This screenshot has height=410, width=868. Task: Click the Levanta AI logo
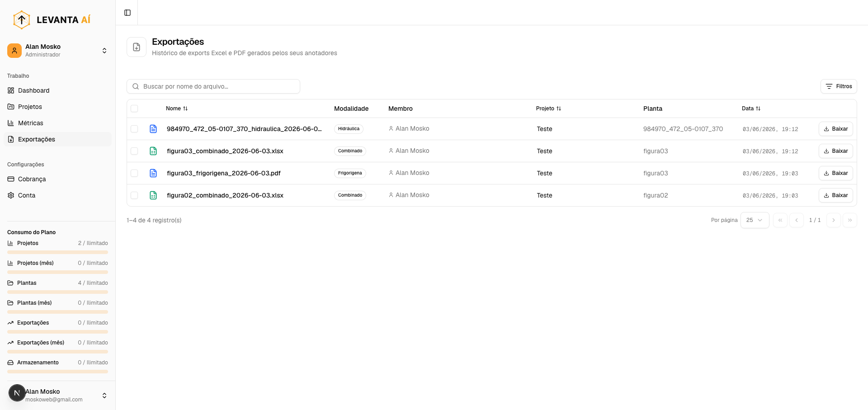pos(52,19)
